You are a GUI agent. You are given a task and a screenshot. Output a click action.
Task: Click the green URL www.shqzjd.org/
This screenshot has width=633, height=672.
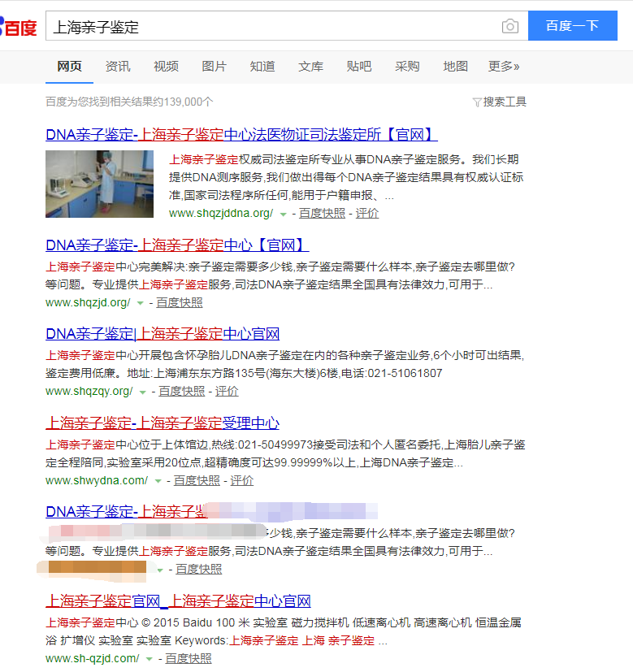click(88, 302)
